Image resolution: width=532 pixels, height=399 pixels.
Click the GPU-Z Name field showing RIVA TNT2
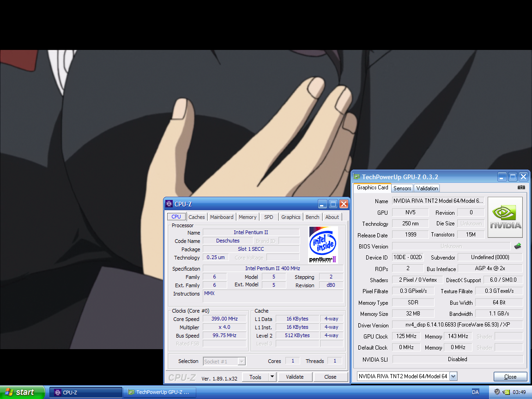pos(438,201)
